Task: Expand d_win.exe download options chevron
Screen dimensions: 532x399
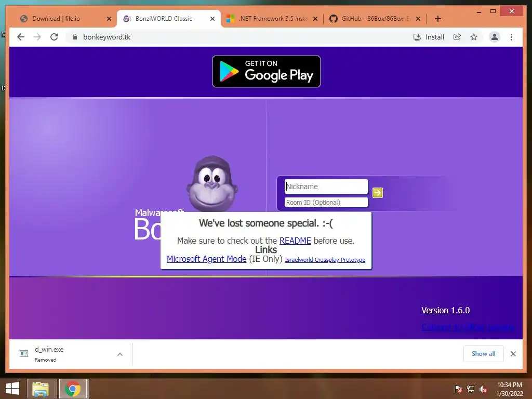Action: pyautogui.click(x=120, y=354)
